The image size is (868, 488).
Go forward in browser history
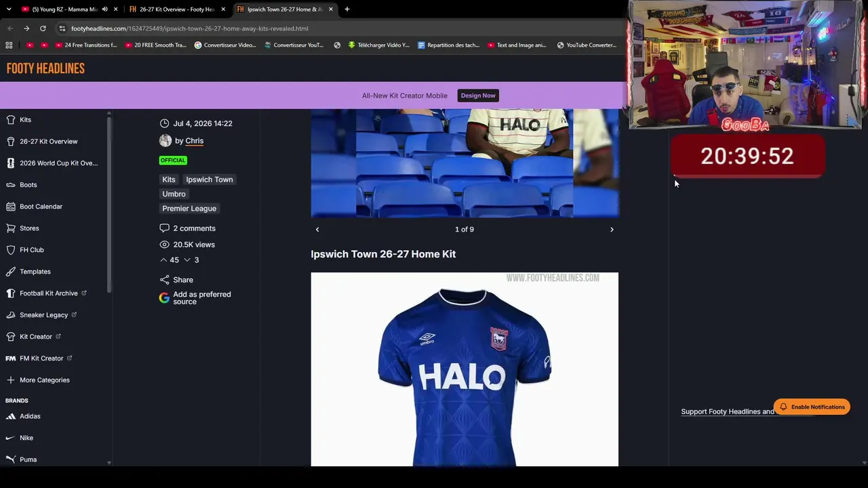pos(26,28)
